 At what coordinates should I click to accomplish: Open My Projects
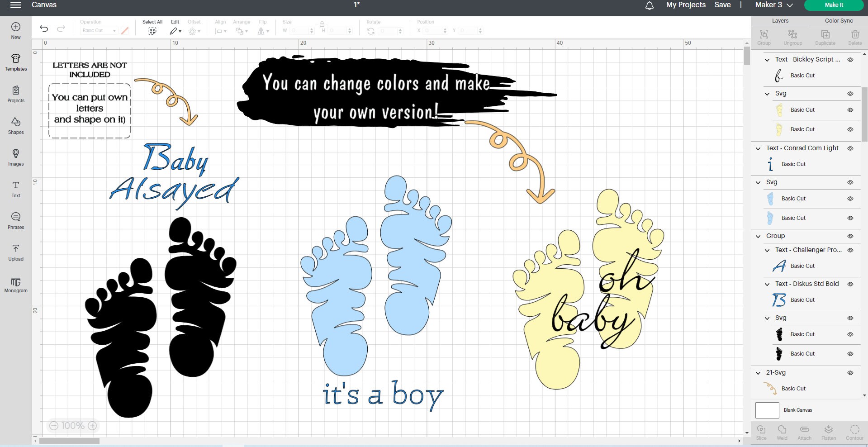[685, 5]
